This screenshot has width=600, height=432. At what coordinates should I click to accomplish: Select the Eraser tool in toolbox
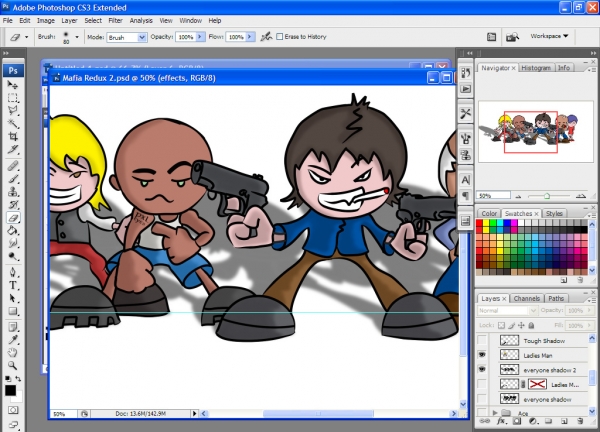[13, 218]
